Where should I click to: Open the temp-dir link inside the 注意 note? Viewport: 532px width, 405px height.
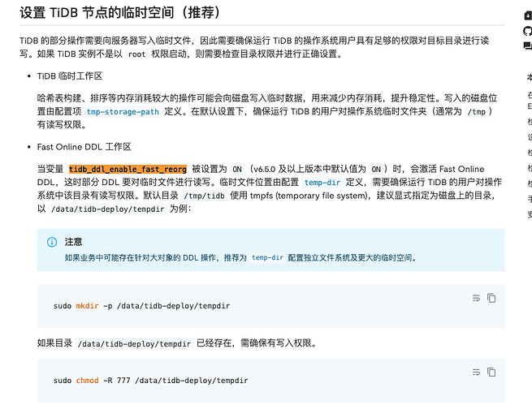[267, 257]
